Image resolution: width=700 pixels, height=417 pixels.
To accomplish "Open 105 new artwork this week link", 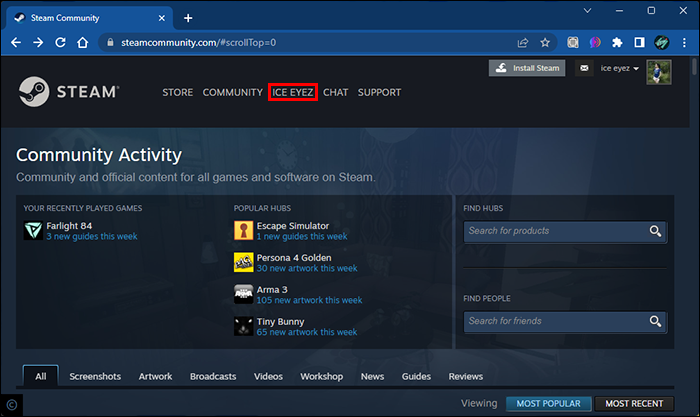I will pos(309,300).
